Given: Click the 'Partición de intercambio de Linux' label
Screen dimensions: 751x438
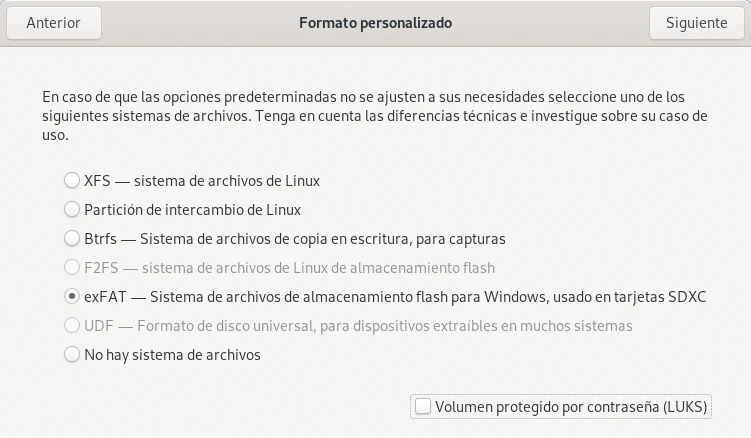Looking at the screenshot, I should 192,210.
